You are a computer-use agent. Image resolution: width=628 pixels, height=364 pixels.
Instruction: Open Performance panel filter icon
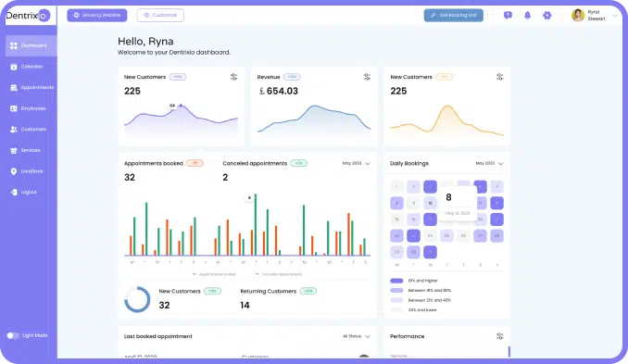tap(499, 336)
